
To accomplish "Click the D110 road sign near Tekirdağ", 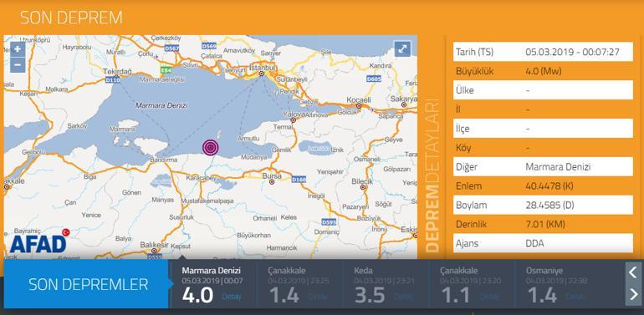I will point(113,79).
